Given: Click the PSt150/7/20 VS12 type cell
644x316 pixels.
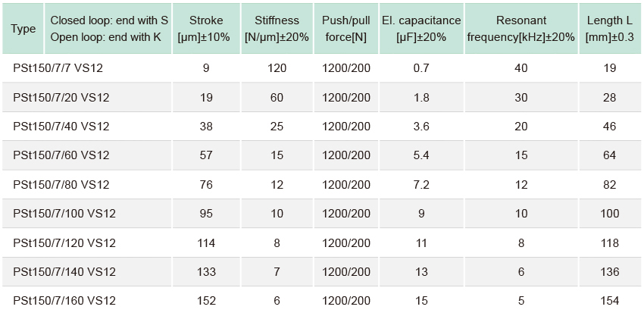Looking at the screenshot, I should click(x=61, y=98).
